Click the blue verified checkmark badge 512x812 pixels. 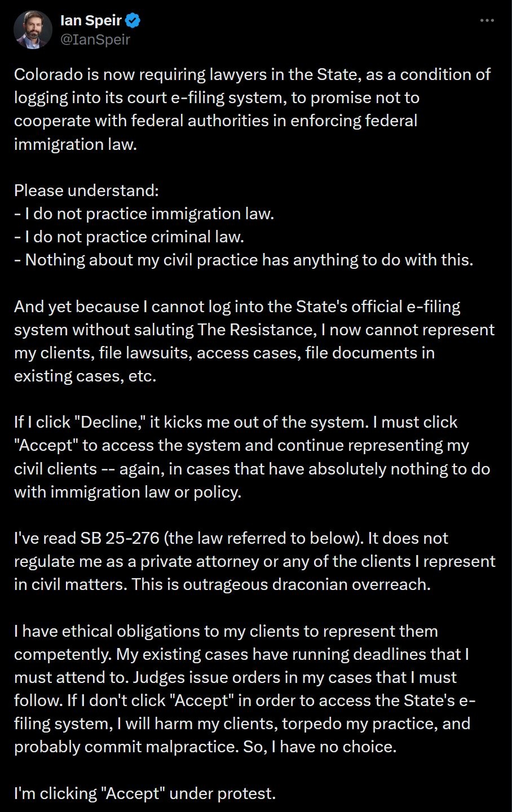(134, 21)
